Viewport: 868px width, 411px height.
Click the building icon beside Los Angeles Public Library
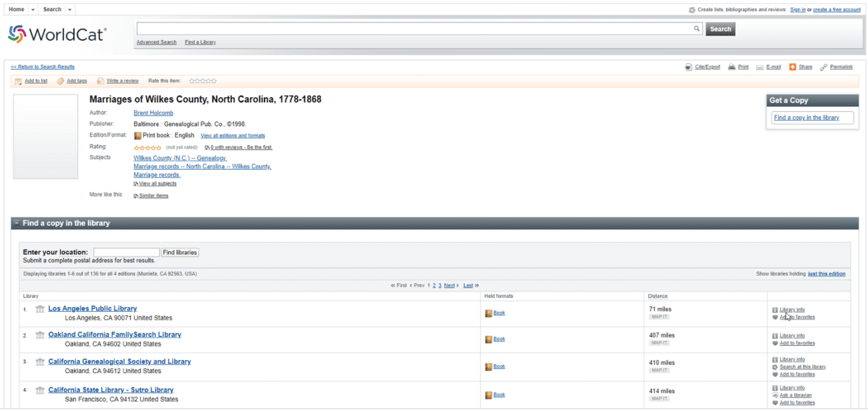(40, 309)
